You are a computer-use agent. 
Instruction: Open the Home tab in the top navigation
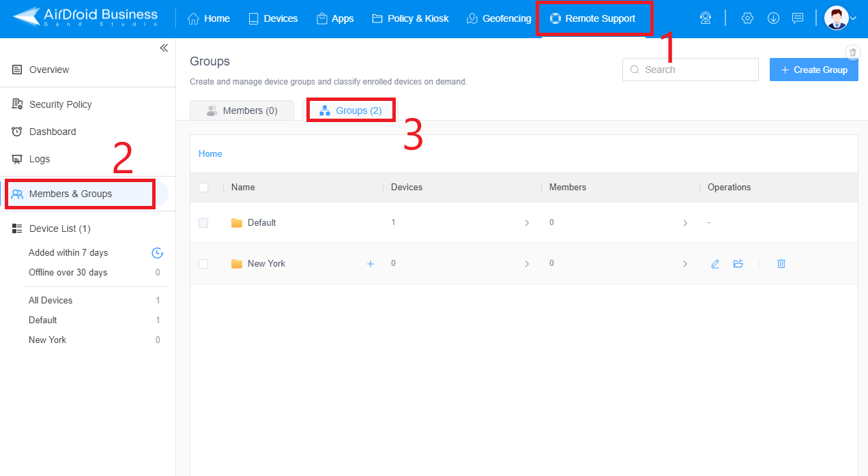[209, 18]
